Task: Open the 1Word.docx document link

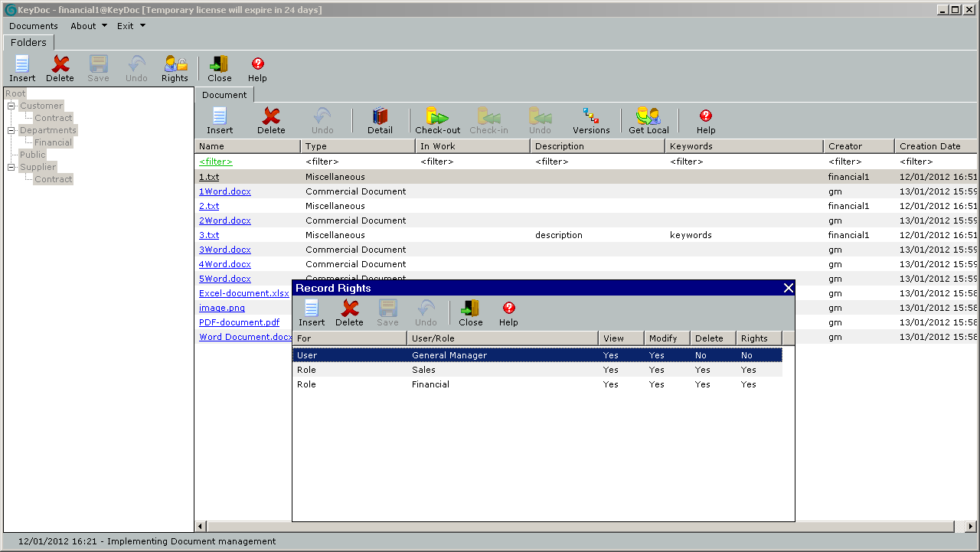Action: [224, 191]
